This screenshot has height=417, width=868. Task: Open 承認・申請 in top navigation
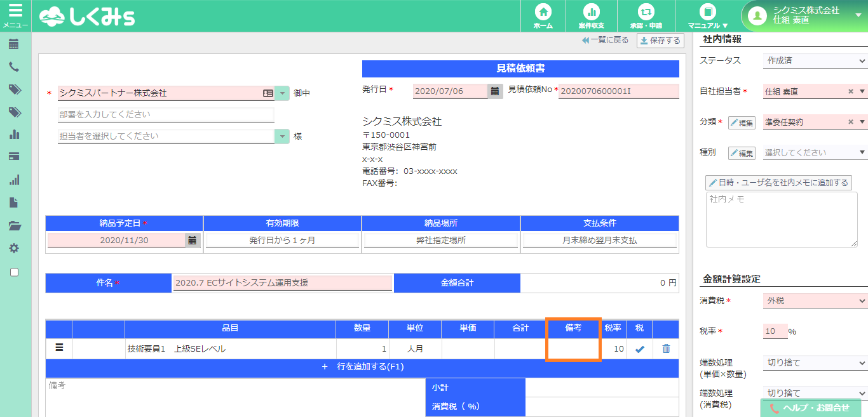tap(646, 16)
